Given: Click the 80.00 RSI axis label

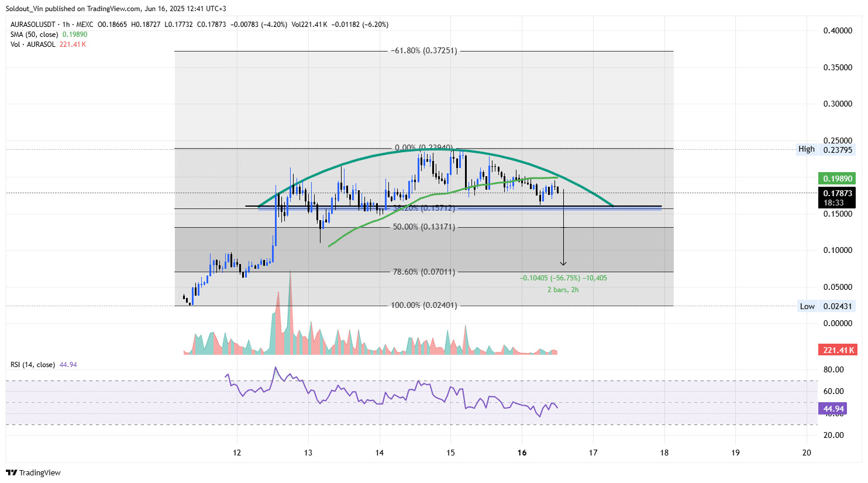Looking at the screenshot, I should pos(833,370).
